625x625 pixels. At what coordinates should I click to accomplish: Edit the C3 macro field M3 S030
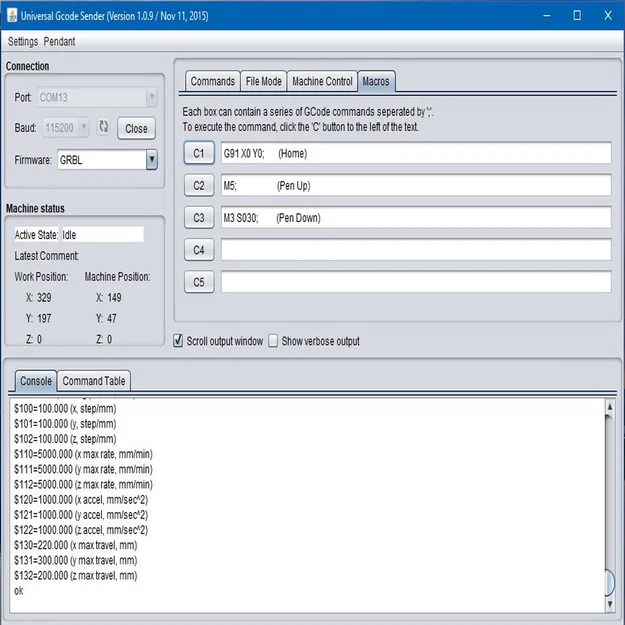(416, 218)
